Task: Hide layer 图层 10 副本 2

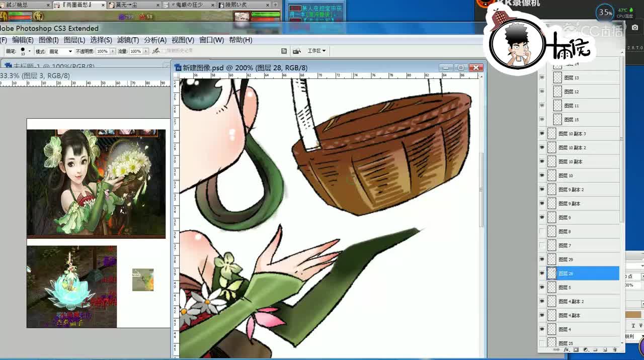Action: [542, 147]
